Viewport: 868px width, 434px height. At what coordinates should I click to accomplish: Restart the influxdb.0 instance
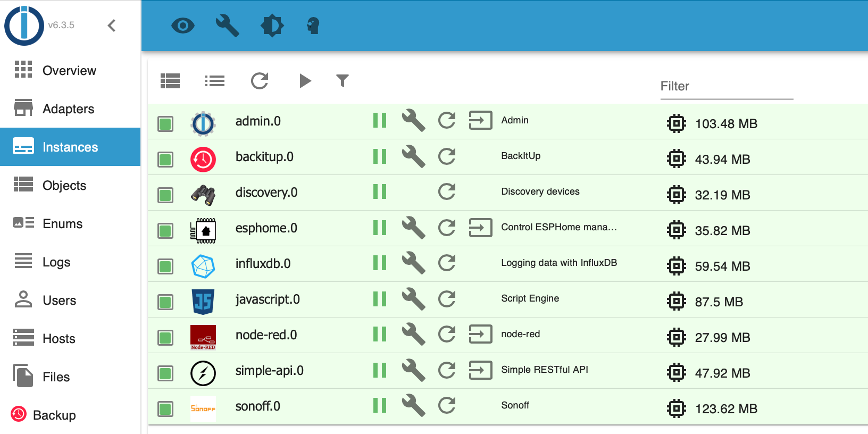coord(447,263)
